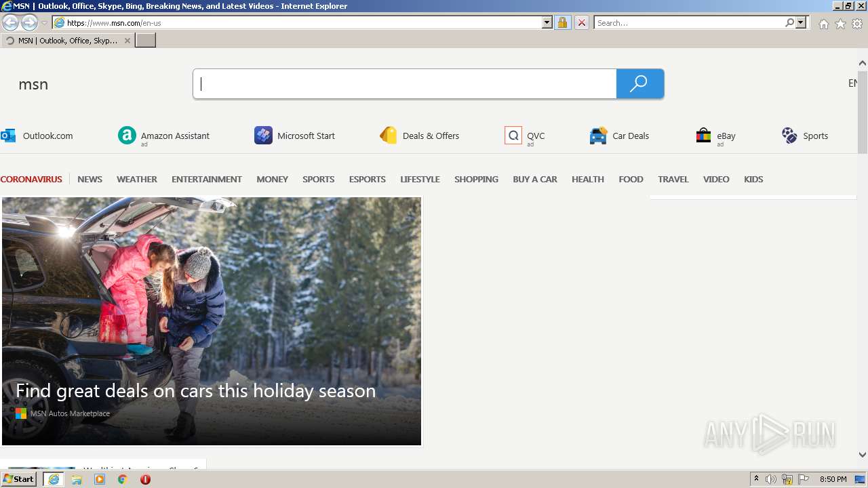Open the HEALTH section

pyautogui.click(x=587, y=179)
